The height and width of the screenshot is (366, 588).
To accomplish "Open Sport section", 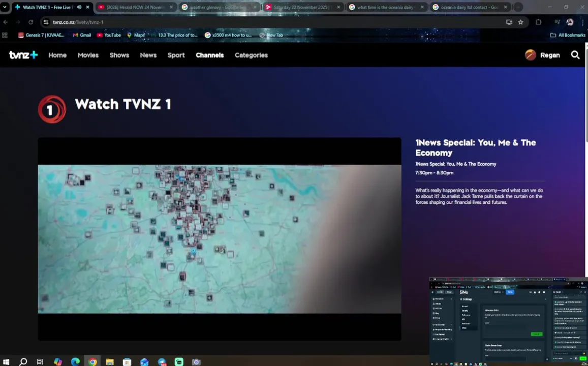I will pos(176,55).
